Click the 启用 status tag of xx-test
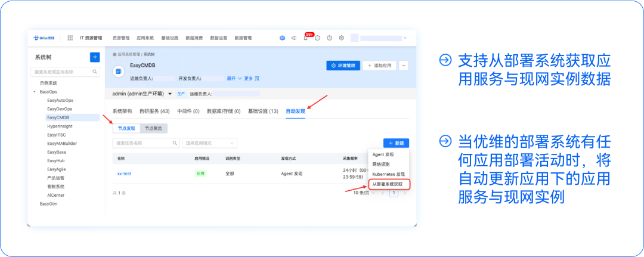The image size is (644, 257). pos(200,174)
